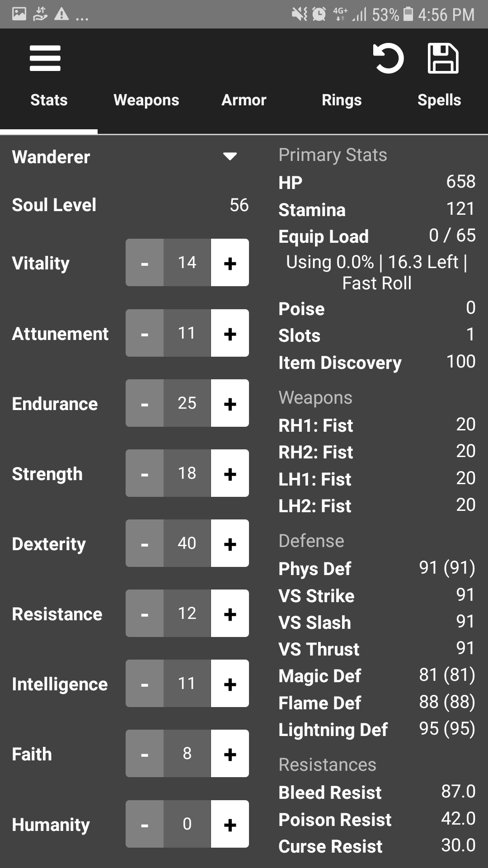
Task: Tap the Resistance value showing 12
Action: tap(187, 613)
